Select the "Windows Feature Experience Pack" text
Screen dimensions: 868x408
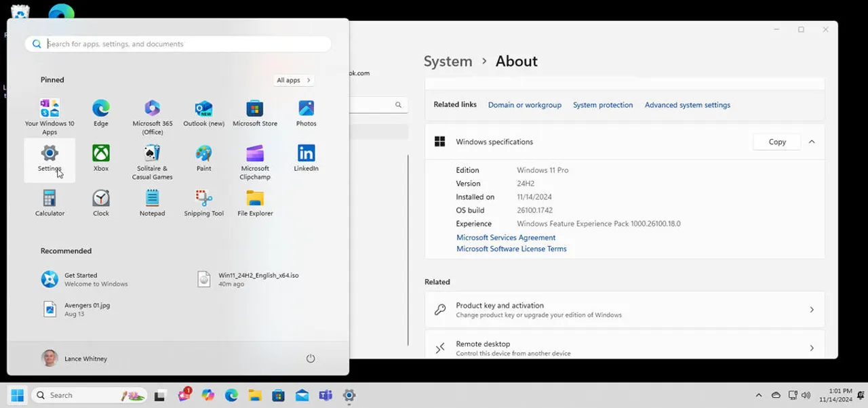click(x=573, y=224)
